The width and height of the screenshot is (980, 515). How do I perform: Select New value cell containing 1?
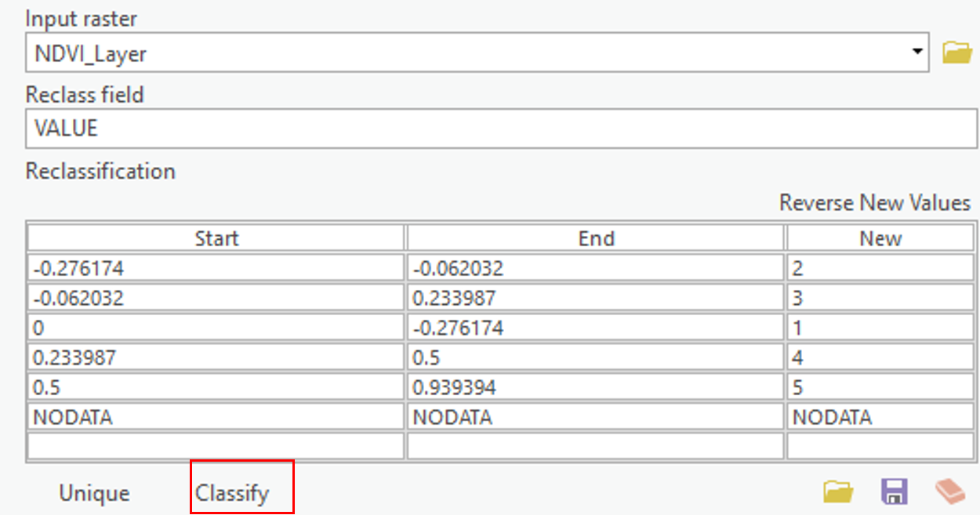pyautogui.click(x=880, y=328)
